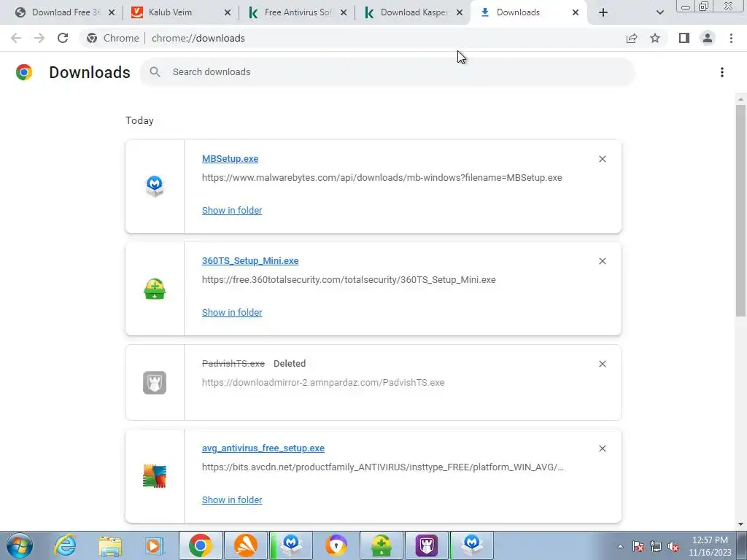The width and height of the screenshot is (747, 560).
Task: Bookmark this page with the star icon
Action: coord(655,38)
